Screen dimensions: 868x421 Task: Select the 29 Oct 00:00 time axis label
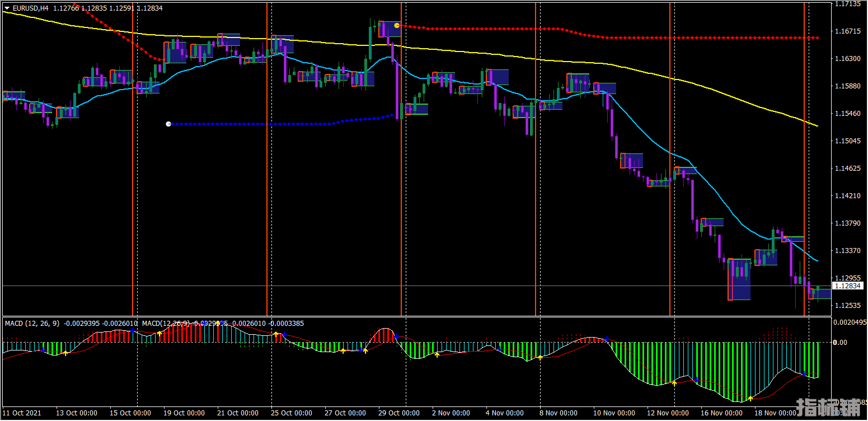pyautogui.click(x=399, y=413)
